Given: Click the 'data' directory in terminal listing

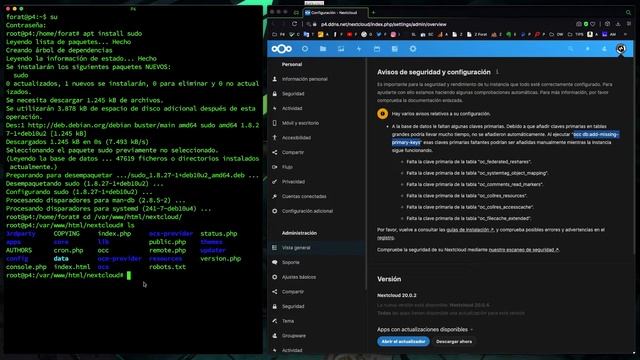Looking at the screenshot, I should (x=61, y=259).
